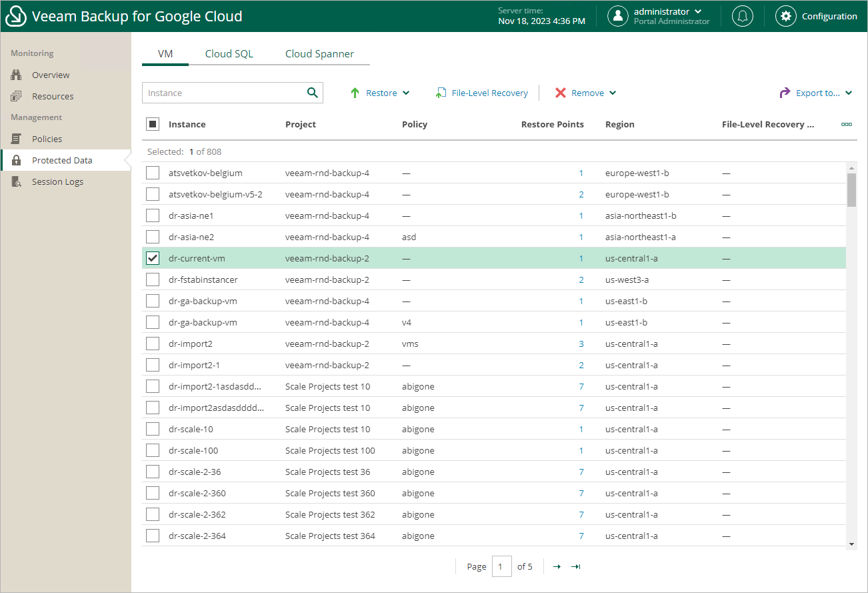Open the Export to dropdown
Image resolution: width=868 pixels, height=593 pixels.
pos(816,93)
